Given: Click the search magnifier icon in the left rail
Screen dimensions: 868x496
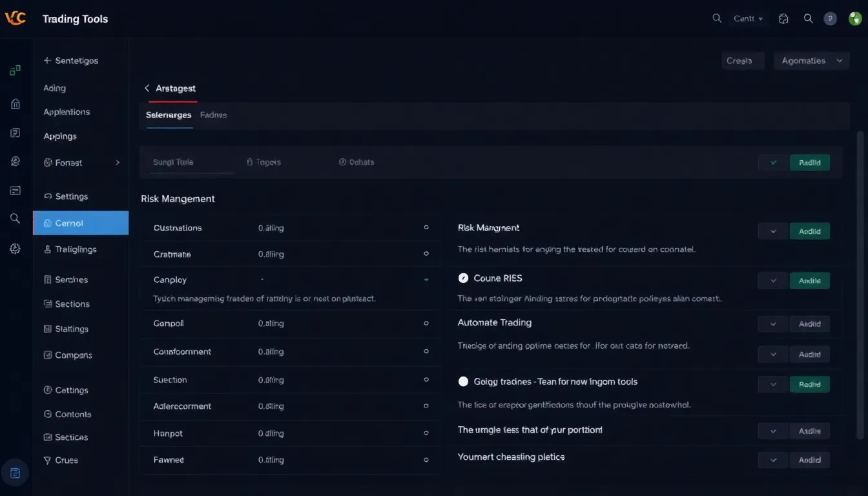Looking at the screenshot, I should pos(15,219).
